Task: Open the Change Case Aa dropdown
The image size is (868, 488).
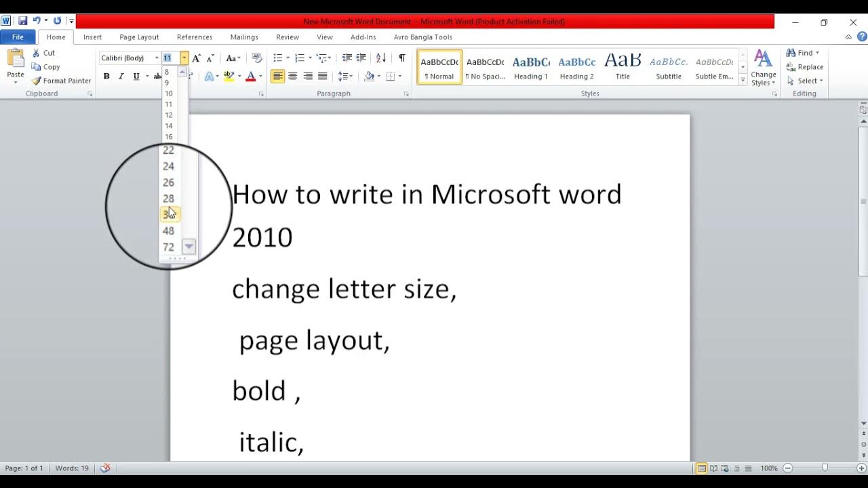Action: [233, 58]
